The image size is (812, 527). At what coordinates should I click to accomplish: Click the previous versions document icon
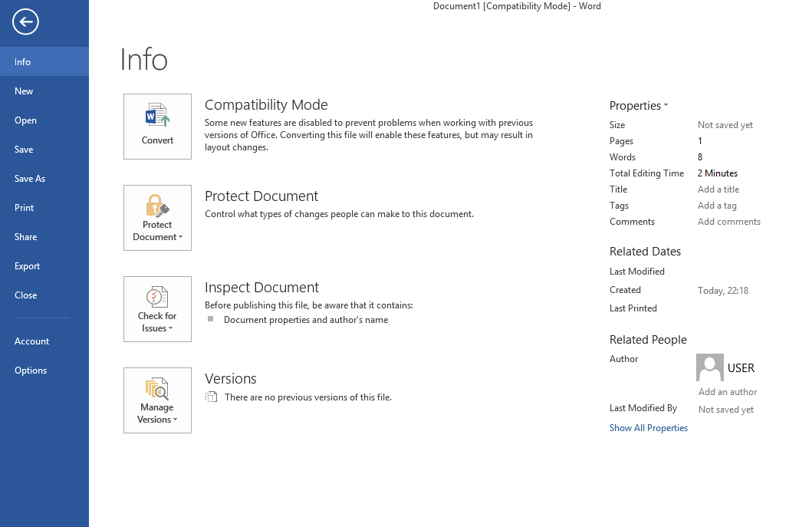211,397
